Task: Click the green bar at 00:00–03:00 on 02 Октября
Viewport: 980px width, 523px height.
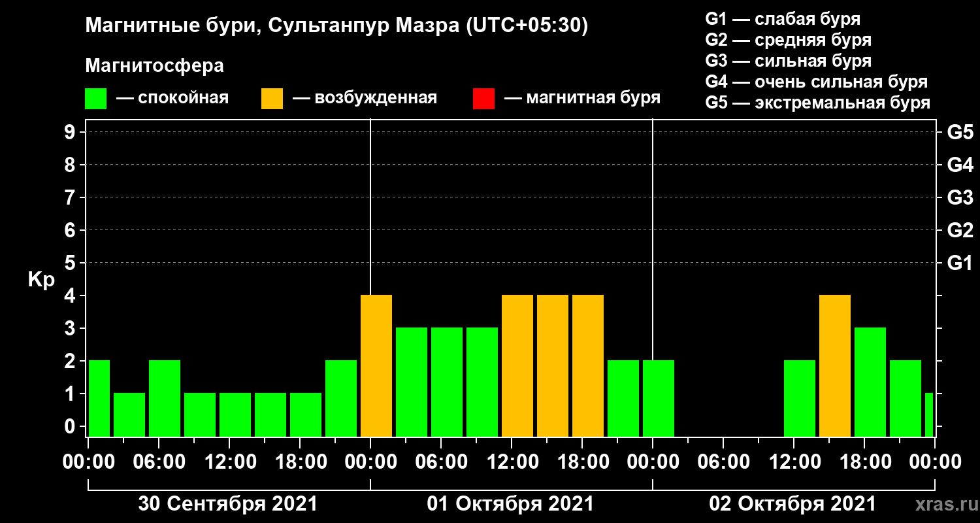Action: coord(659,398)
